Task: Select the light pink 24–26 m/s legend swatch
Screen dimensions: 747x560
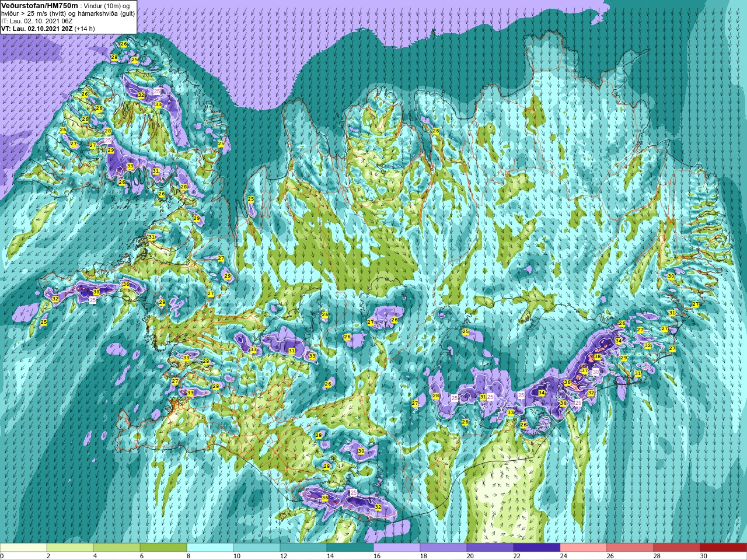Action: (584, 548)
